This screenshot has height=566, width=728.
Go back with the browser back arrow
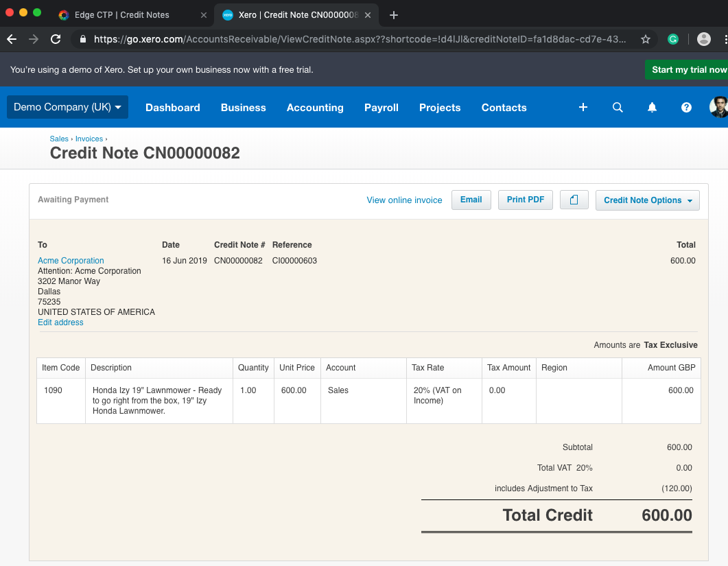11,39
